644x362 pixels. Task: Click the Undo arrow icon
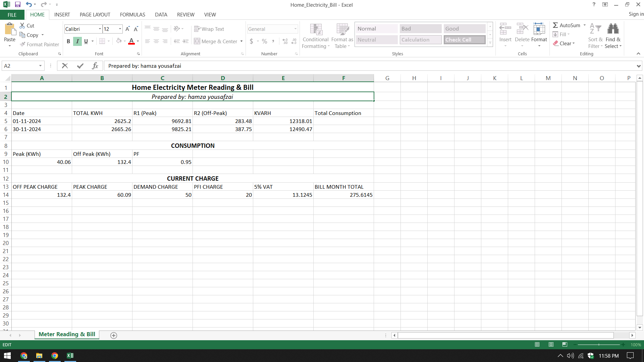tap(29, 5)
